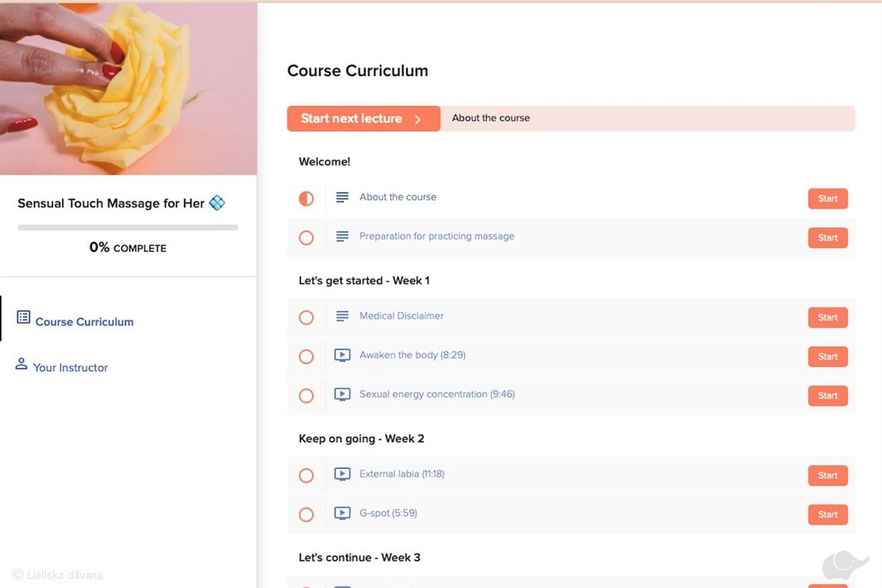Mark Awaken the body completion circle
This screenshot has height=588, width=882.
pos(306,357)
